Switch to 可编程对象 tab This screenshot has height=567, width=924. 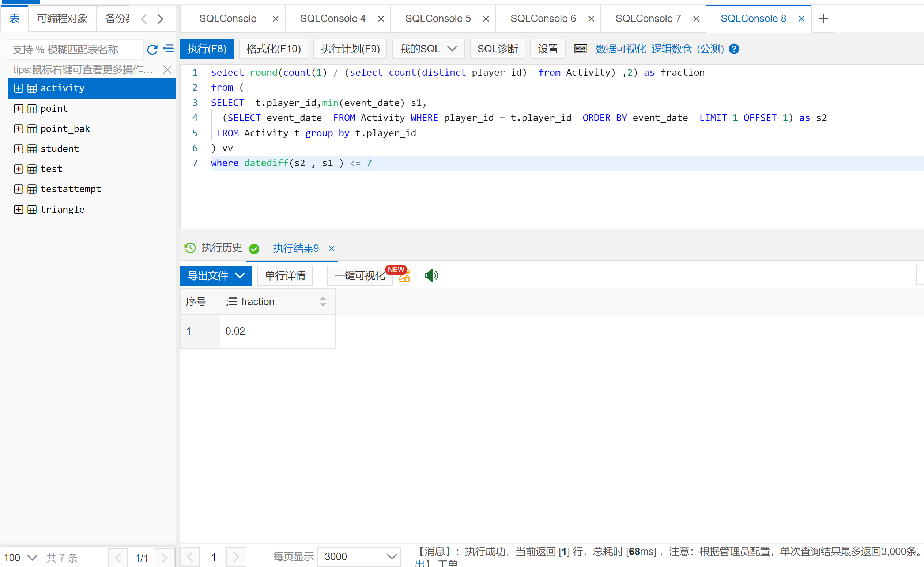click(62, 18)
